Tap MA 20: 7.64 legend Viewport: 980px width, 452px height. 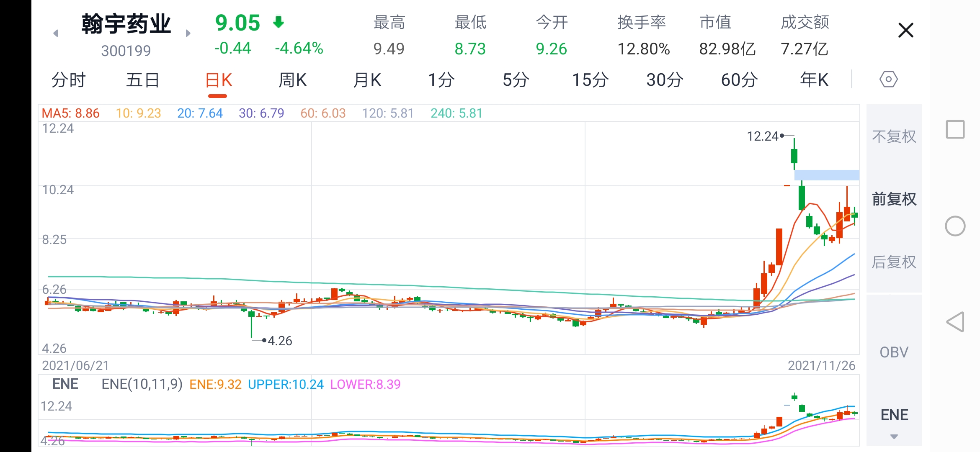200,113
